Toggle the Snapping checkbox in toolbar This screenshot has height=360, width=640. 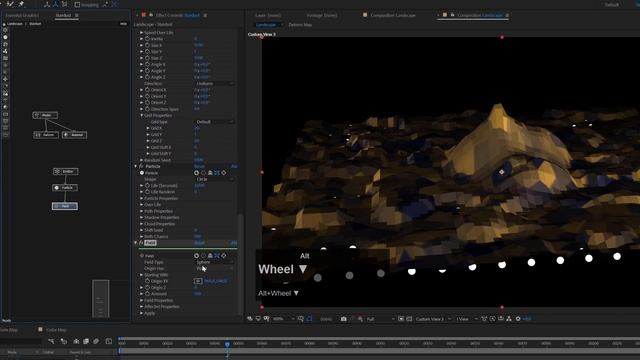pos(77,5)
